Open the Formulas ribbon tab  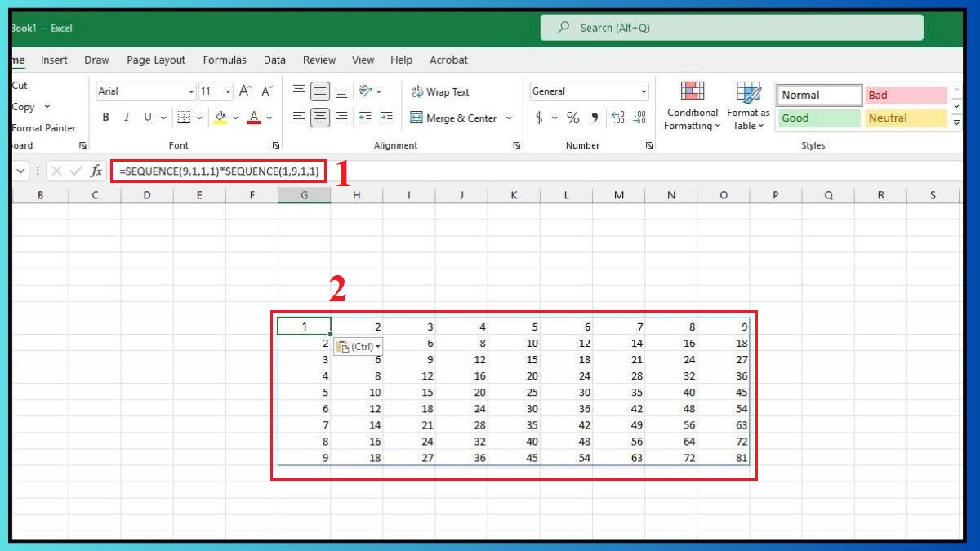(225, 60)
